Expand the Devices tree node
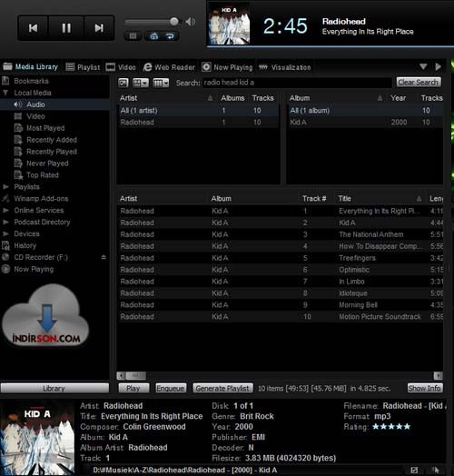454x476 pixels. tap(5, 234)
